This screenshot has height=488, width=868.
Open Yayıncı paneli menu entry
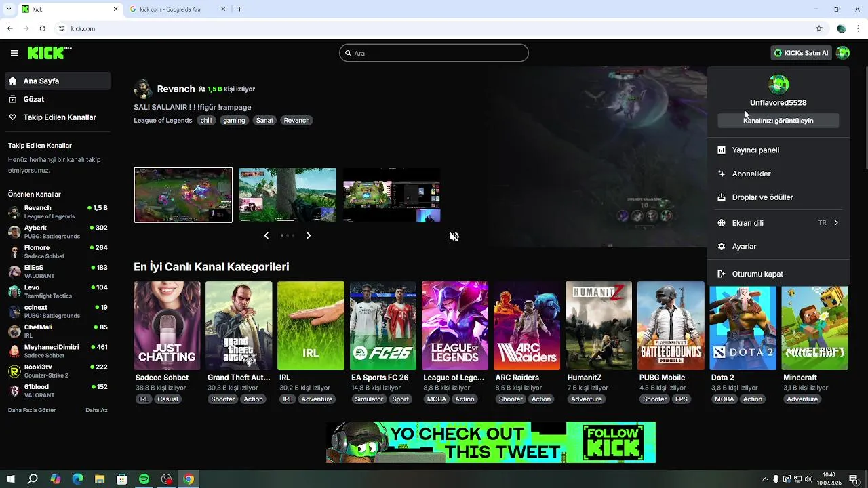778,150
